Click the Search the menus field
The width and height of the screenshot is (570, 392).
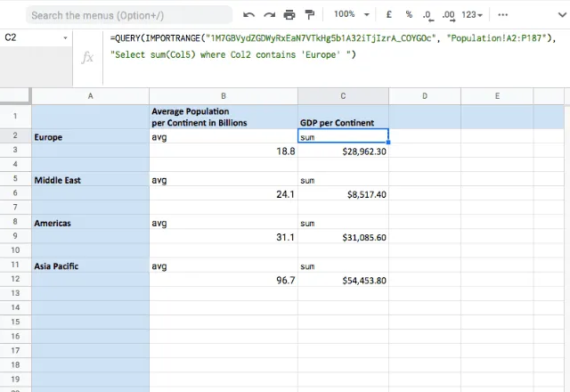[129, 15]
